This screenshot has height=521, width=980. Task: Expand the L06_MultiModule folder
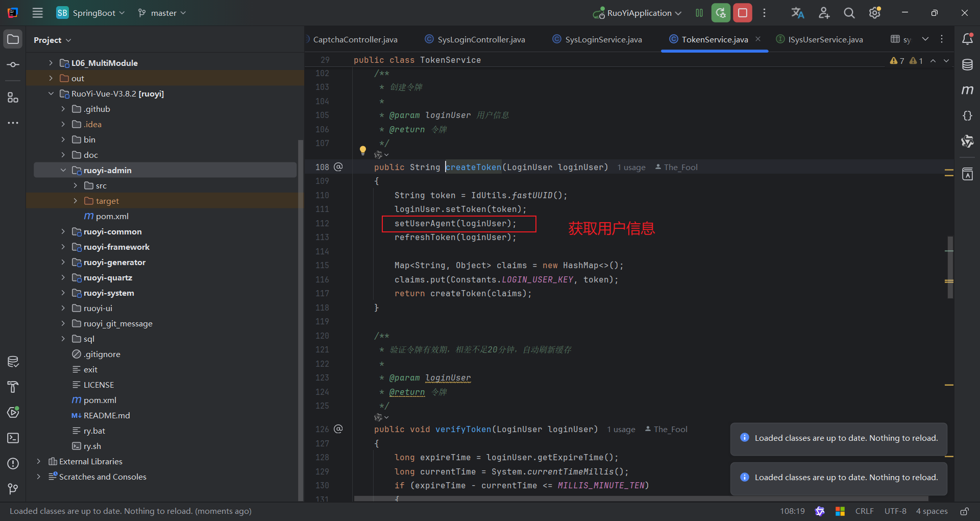(51, 63)
